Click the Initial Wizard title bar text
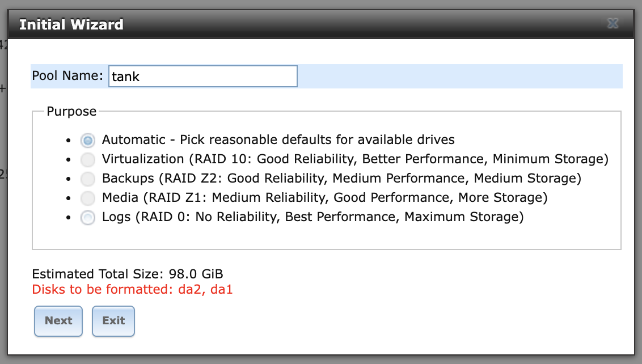642x364 pixels. click(x=71, y=25)
